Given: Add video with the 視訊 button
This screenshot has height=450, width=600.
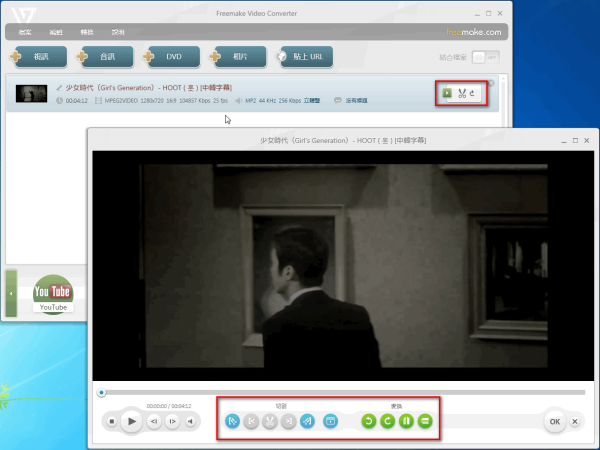Looking at the screenshot, I should (x=41, y=57).
